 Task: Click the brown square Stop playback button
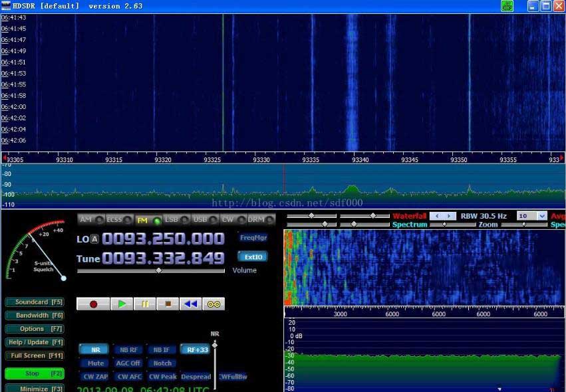click(168, 304)
